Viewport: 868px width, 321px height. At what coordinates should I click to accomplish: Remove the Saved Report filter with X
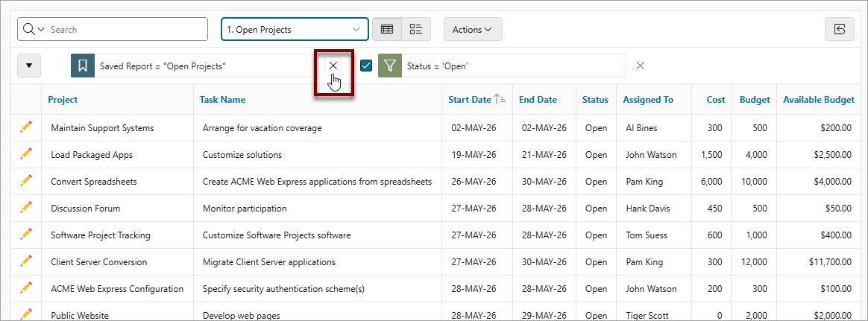[x=333, y=66]
